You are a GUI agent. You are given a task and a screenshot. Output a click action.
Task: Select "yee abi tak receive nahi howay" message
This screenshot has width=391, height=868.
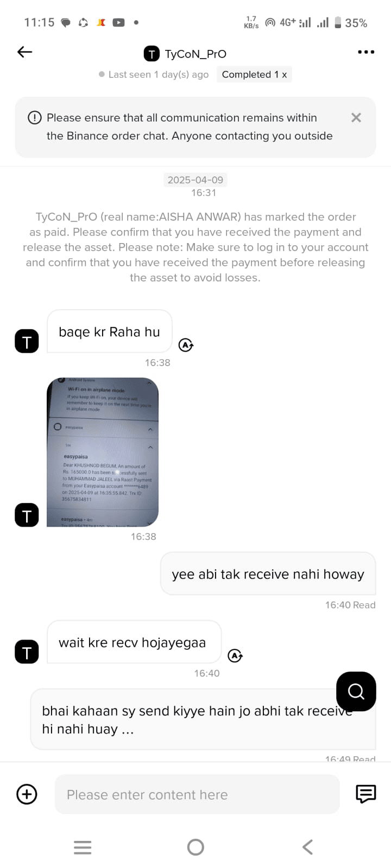(x=268, y=574)
